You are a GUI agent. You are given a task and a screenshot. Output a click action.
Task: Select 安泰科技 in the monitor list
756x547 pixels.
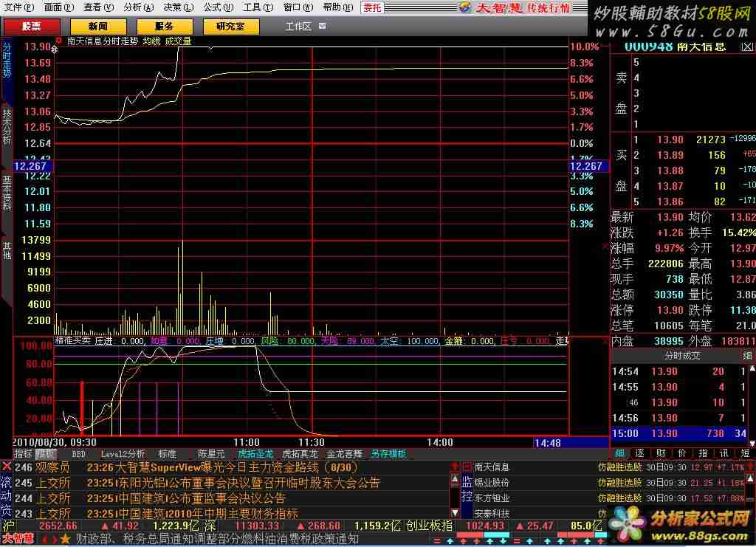491,513
